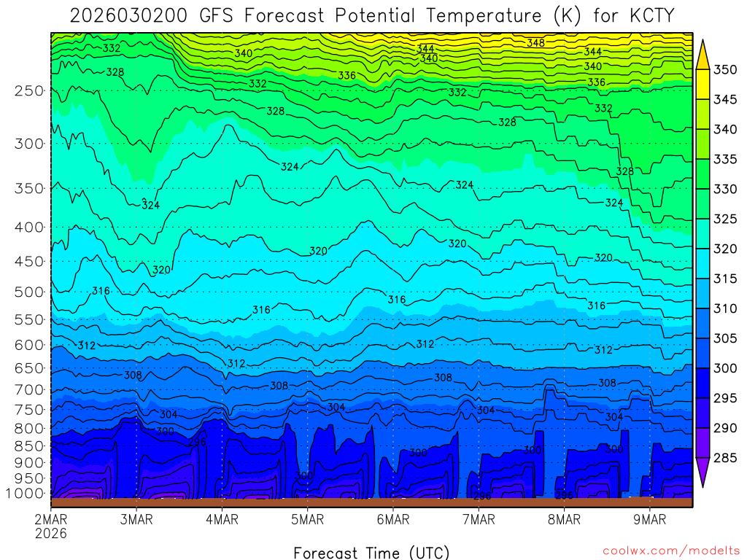Click the 285 colorbar legend value
Screen dimensions: 747x560
point(725,458)
